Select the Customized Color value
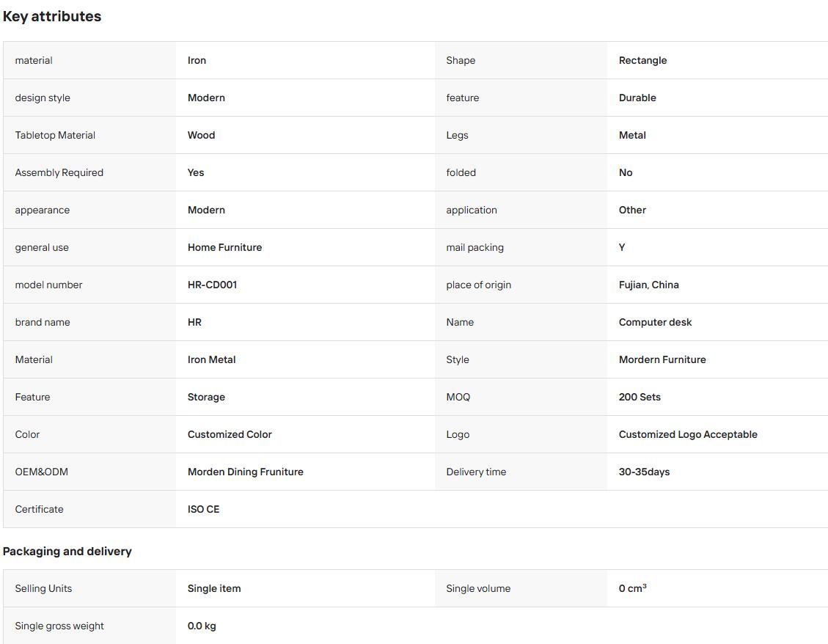 pos(230,434)
